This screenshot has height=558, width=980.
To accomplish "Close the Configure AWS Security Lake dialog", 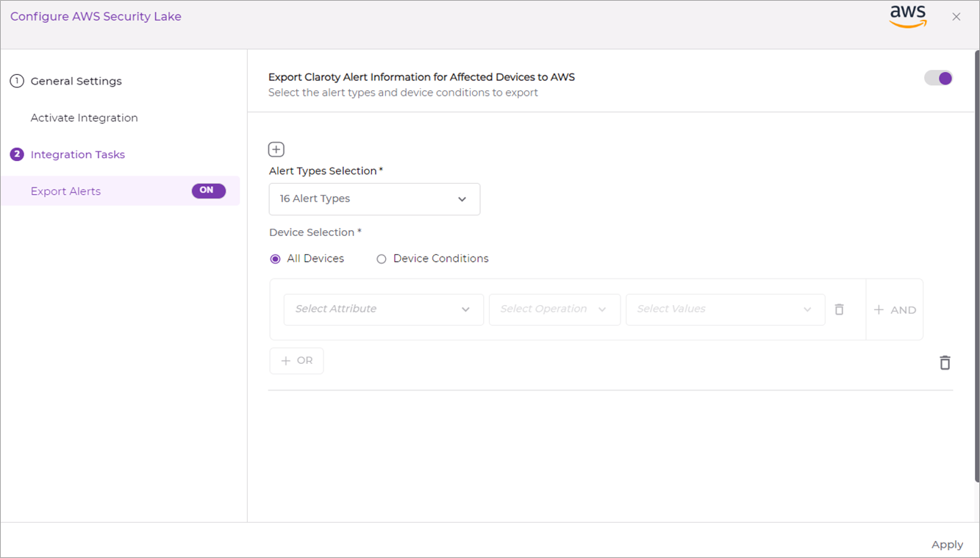I will [x=956, y=16].
